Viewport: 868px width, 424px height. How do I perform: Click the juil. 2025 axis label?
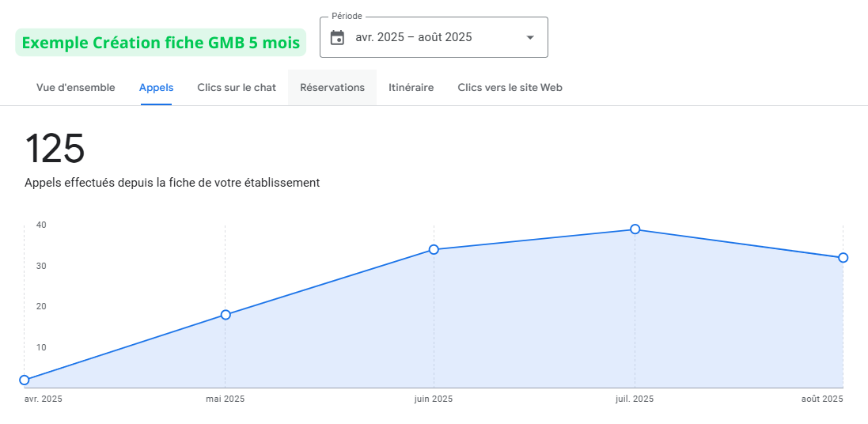pyautogui.click(x=635, y=399)
